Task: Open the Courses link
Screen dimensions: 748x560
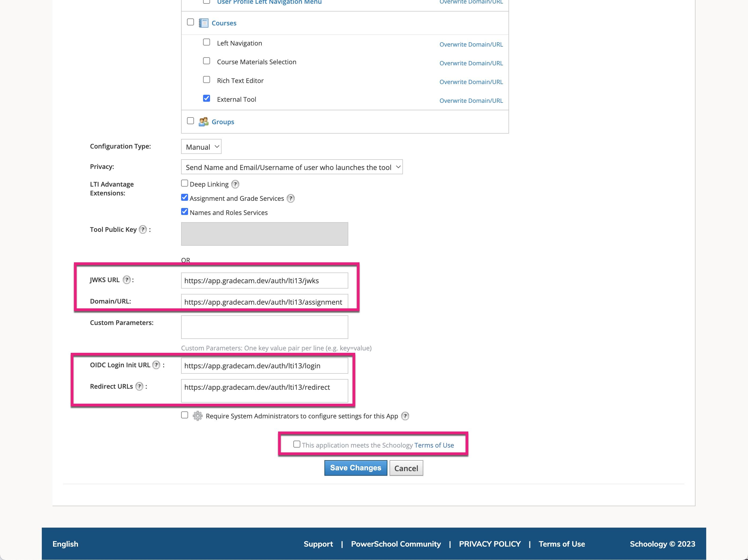Action: tap(224, 23)
